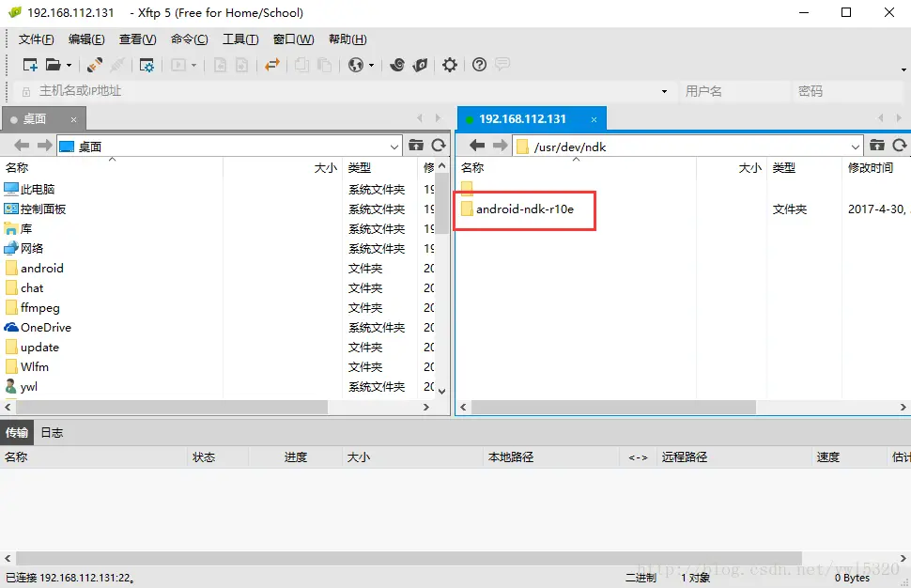This screenshot has height=588, width=911.
Task: Open the 查看(V) menu
Action: (138, 39)
